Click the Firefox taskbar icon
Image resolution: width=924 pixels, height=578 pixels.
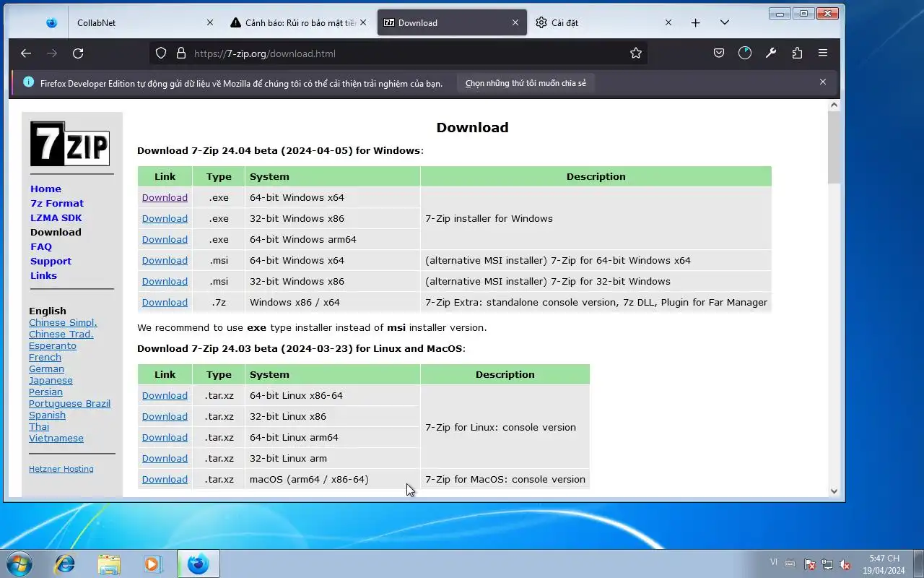click(198, 564)
